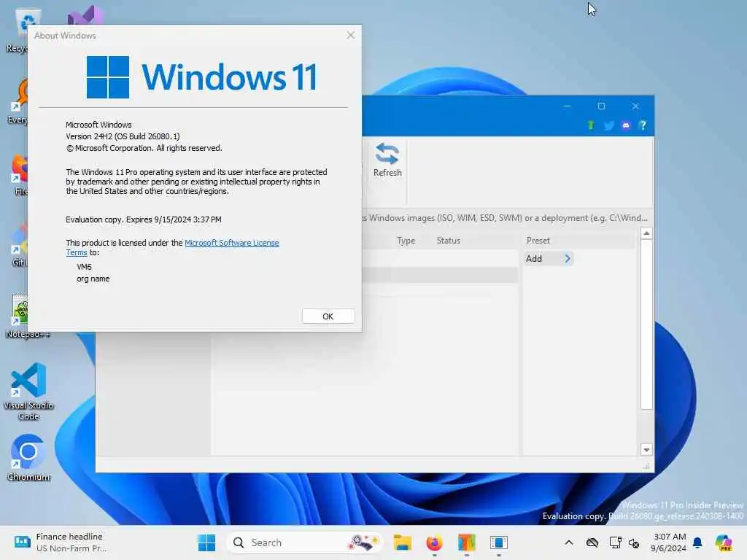This screenshot has width=747, height=560.
Task: Click the taskbar Search box
Action: coord(305,542)
